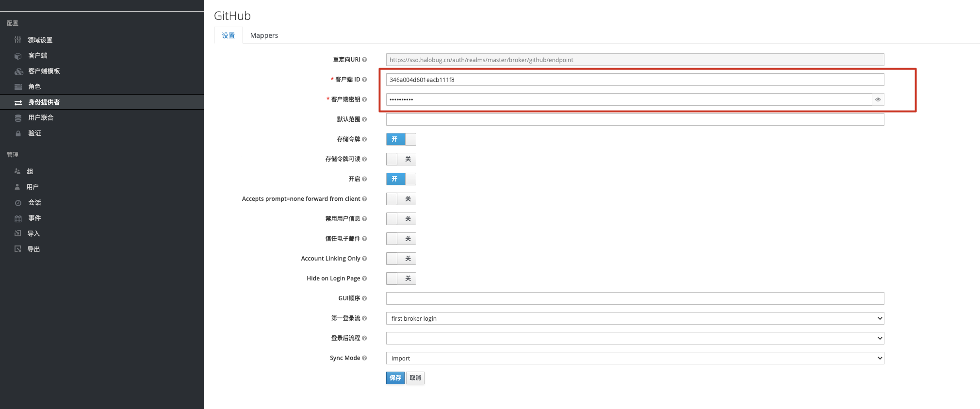
Task: Switch to the 设置 tab
Action: [x=229, y=35]
